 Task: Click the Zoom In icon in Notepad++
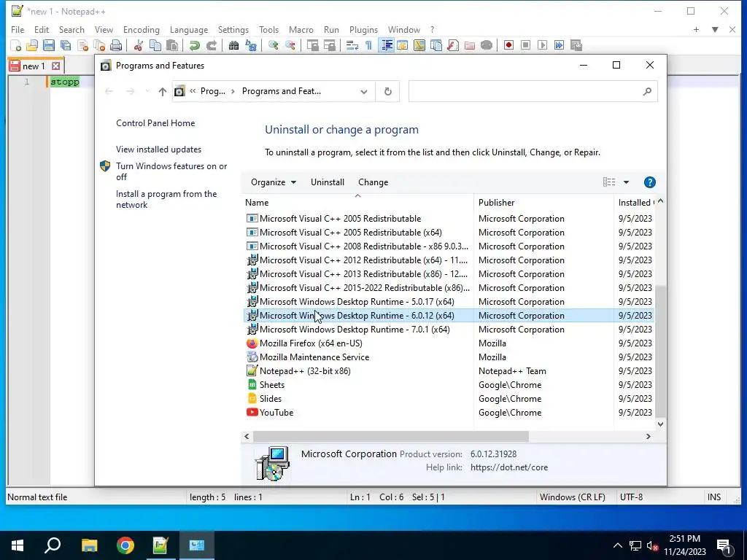pyautogui.click(x=273, y=46)
